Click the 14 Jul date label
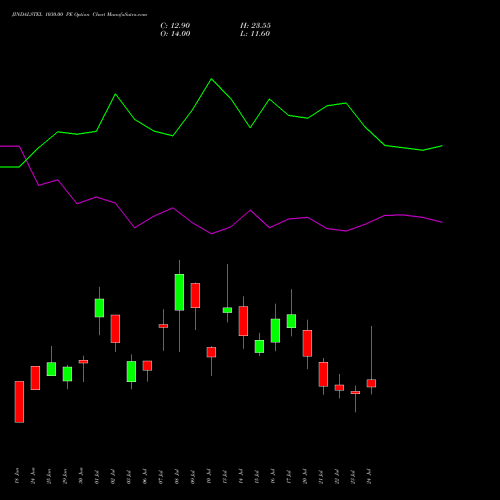Screen dimensions: 500x500 [241, 476]
